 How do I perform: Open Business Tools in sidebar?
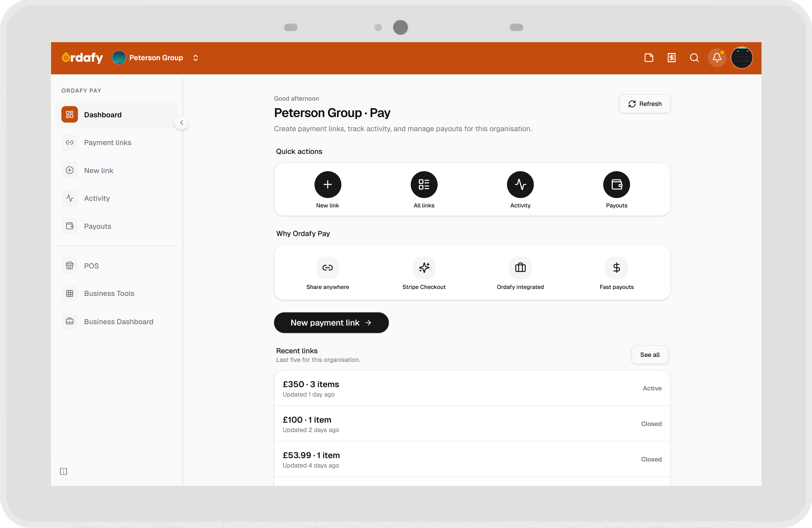117,293
